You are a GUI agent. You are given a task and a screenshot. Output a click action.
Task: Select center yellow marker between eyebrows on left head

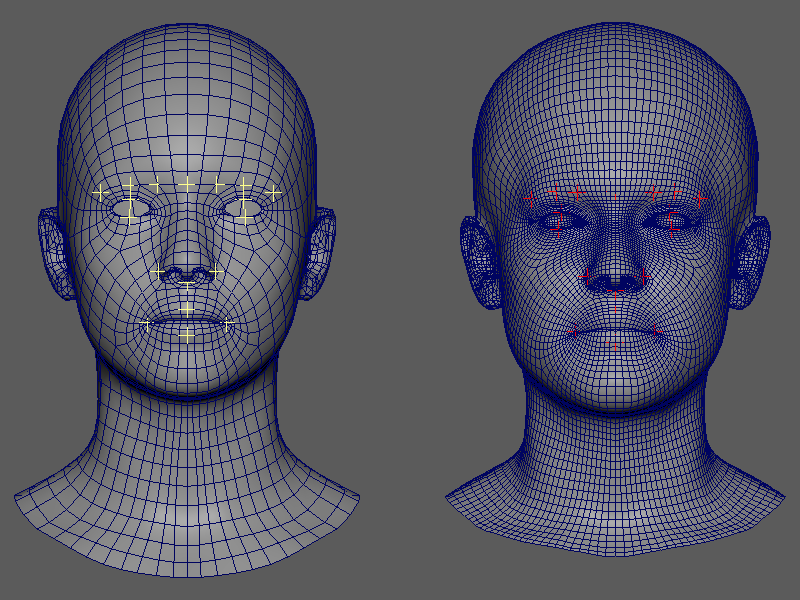pos(187,184)
